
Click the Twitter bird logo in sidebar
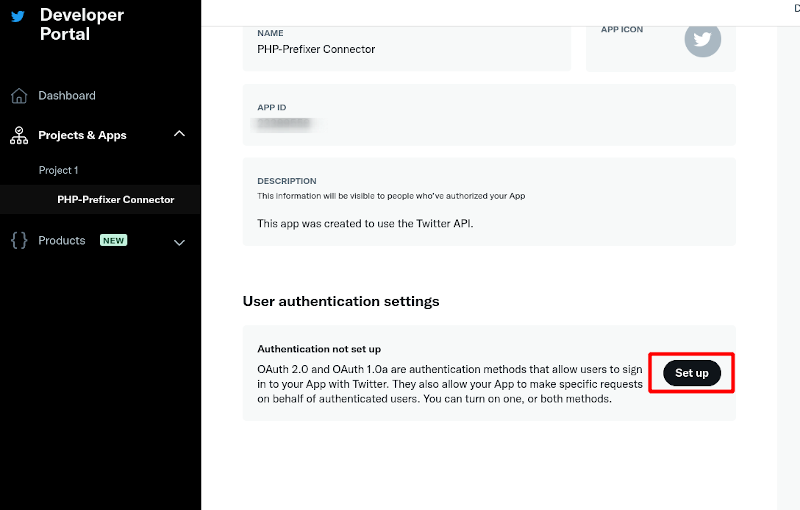coord(18,16)
